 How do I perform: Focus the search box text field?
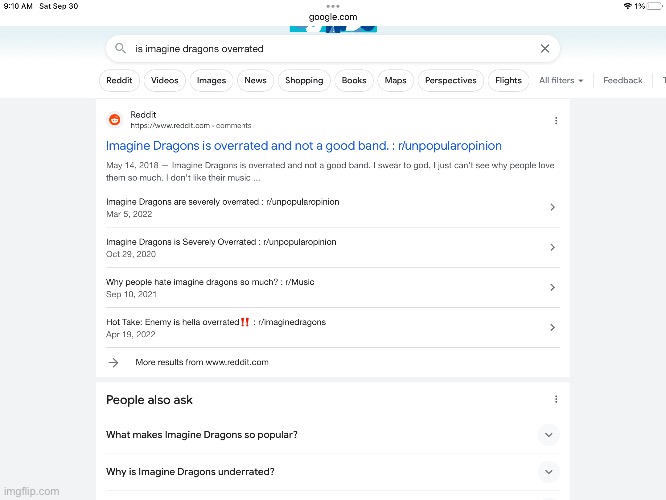333,48
